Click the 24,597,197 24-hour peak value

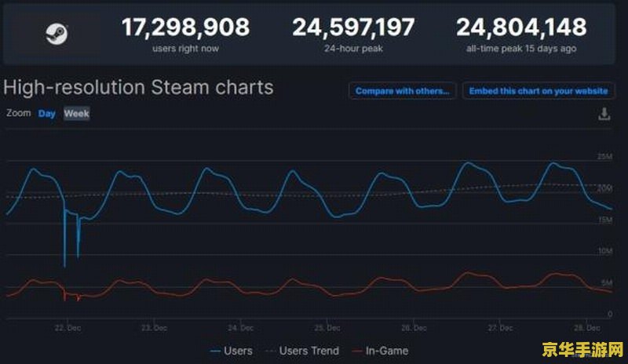[353, 27]
